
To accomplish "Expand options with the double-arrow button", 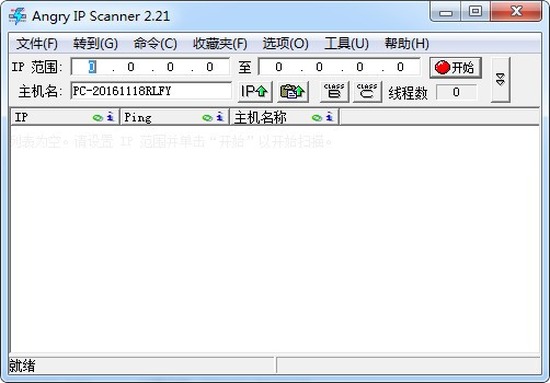I will (x=500, y=80).
